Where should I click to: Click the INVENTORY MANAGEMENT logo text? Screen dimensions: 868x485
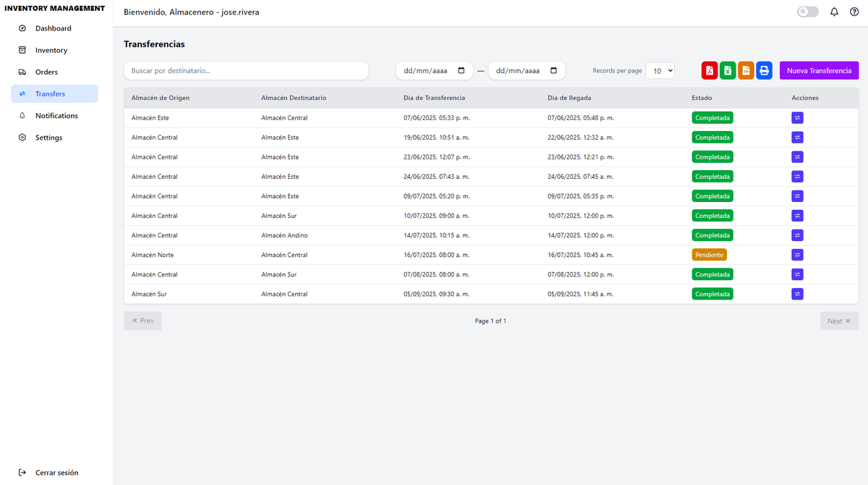tap(55, 8)
